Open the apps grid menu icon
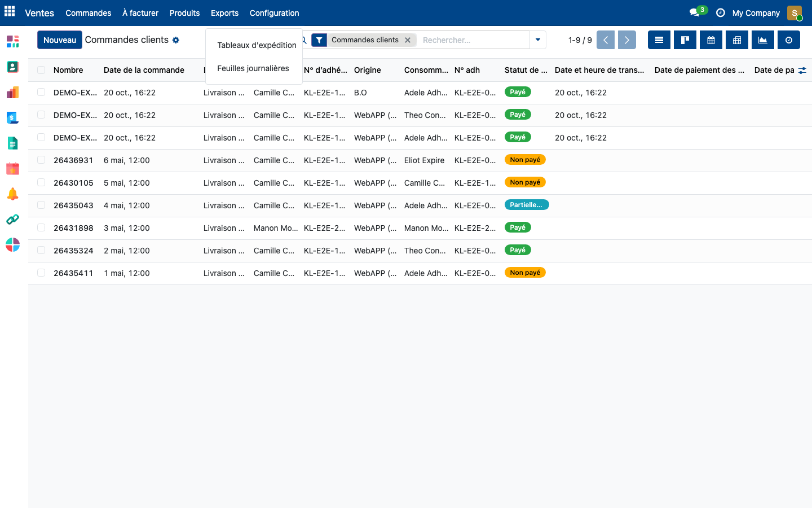The height and width of the screenshot is (508, 812). tap(10, 11)
